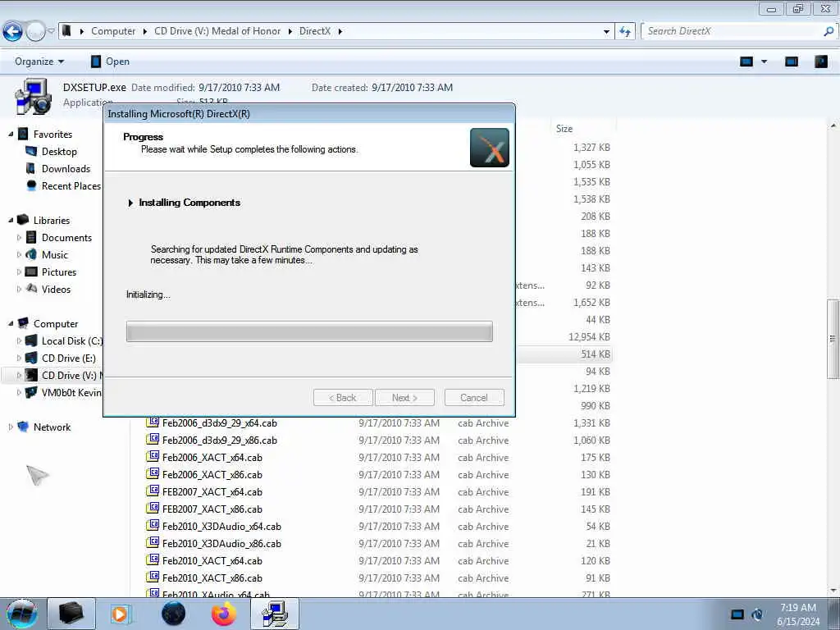Click the Back button in the DirectX installer

click(343, 398)
